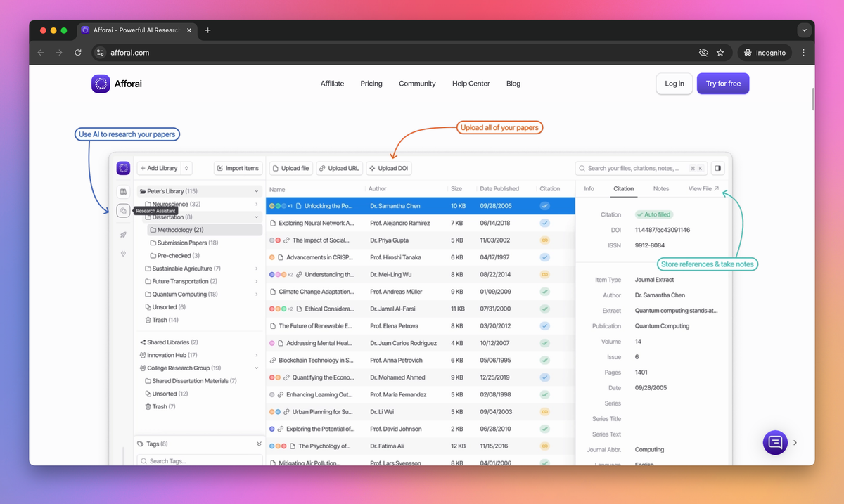
Task: Click the Auto filled citation badge
Action: click(653, 214)
